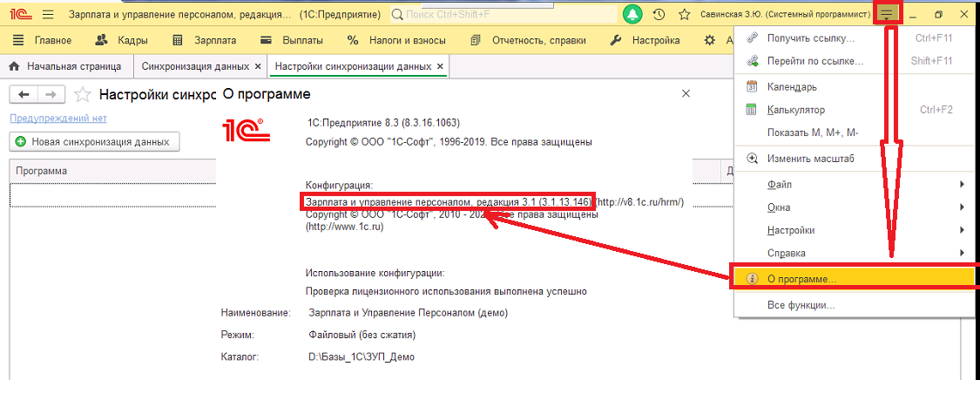Open the Предупреждений нет link
Image resolution: width=980 pixels, height=414 pixels.
[58, 118]
